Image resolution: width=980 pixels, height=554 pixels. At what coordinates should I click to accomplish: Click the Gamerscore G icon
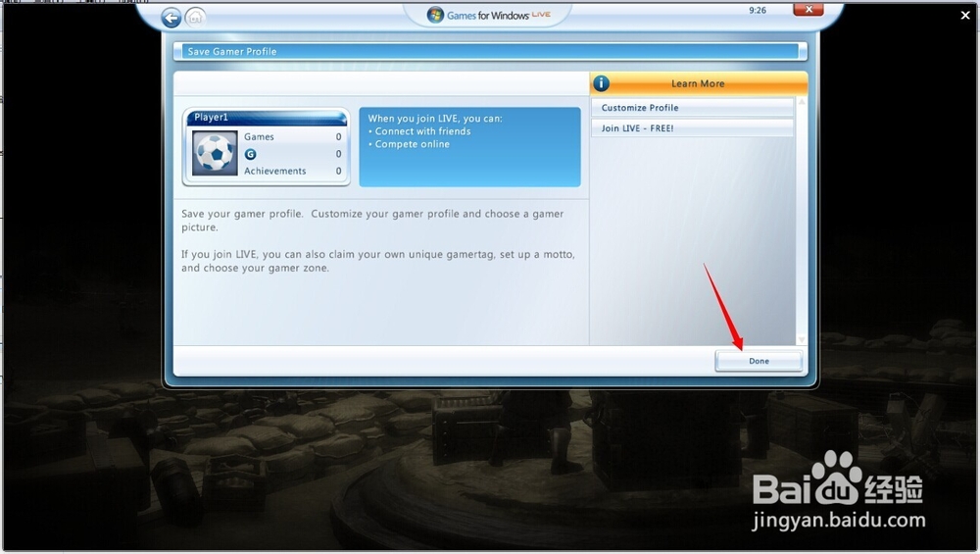[250, 154]
